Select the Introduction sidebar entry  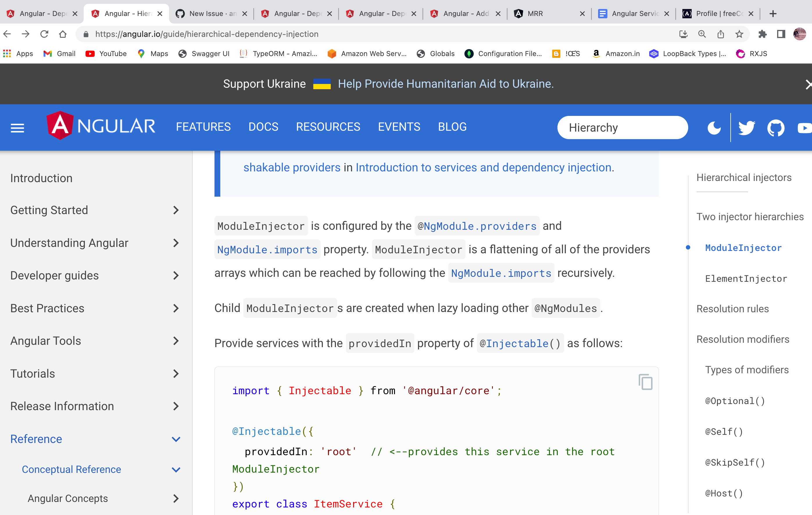click(42, 178)
